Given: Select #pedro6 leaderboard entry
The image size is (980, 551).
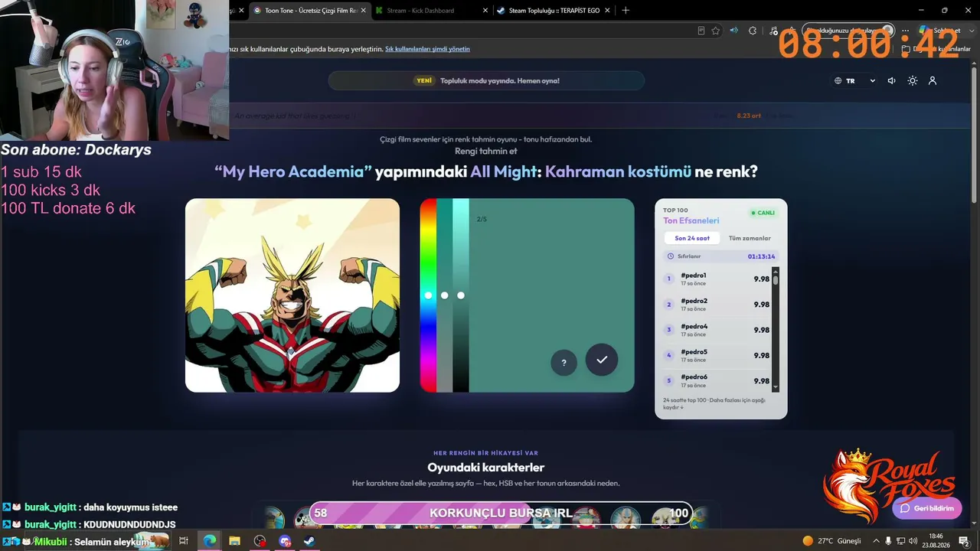Looking at the screenshot, I should coord(717,380).
